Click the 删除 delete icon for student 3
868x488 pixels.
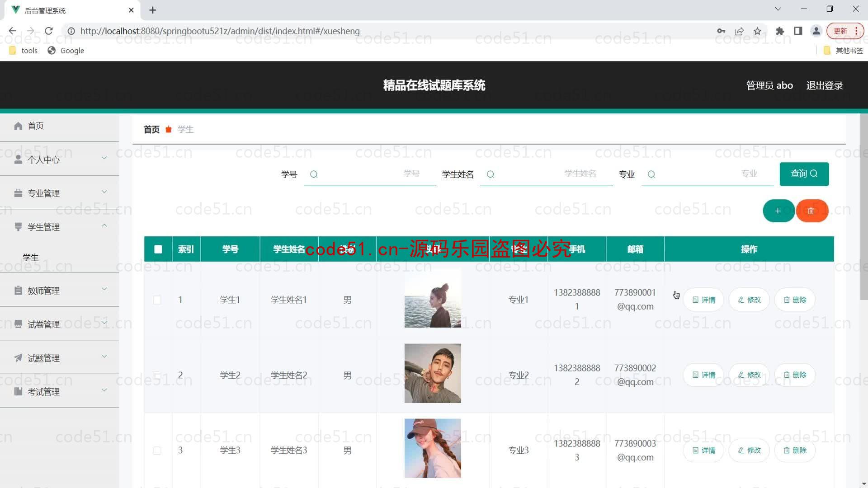pos(795,450)
